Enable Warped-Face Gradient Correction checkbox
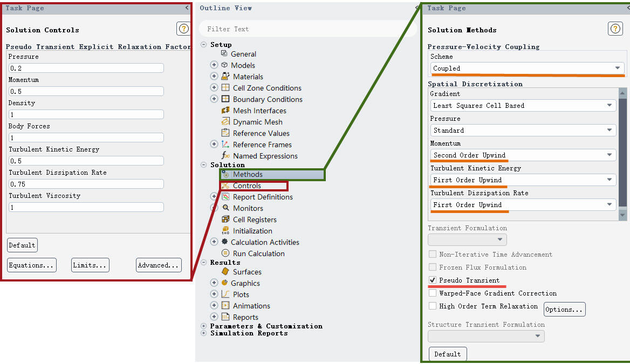630x364 pixels. [433, 293]
